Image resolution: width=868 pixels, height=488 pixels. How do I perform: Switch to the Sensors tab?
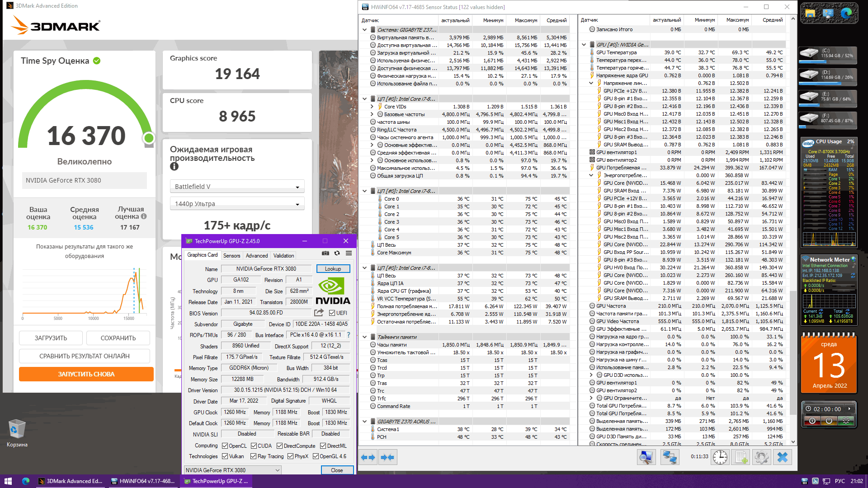tap(231, 256)
